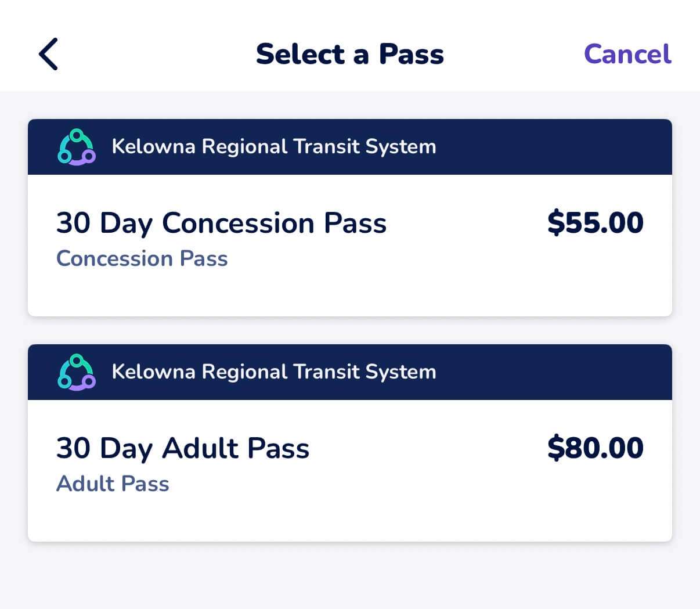Click the gap between the two pass cards
Screen dimensions: 700x609
tap(350, 330)
